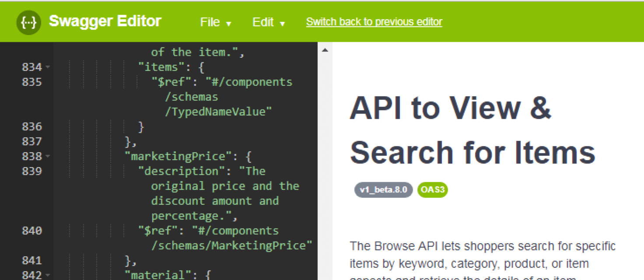The image size is (644, 280).
Task: Click the v1_beta.8.0 version badge
Action: tap(384, 190)
